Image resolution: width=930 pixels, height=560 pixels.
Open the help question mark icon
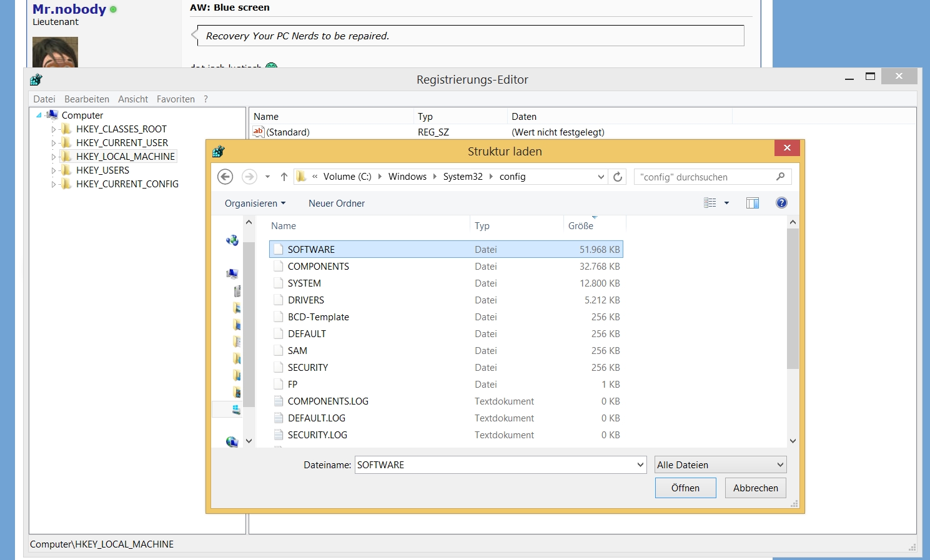[x=781, y=203]
